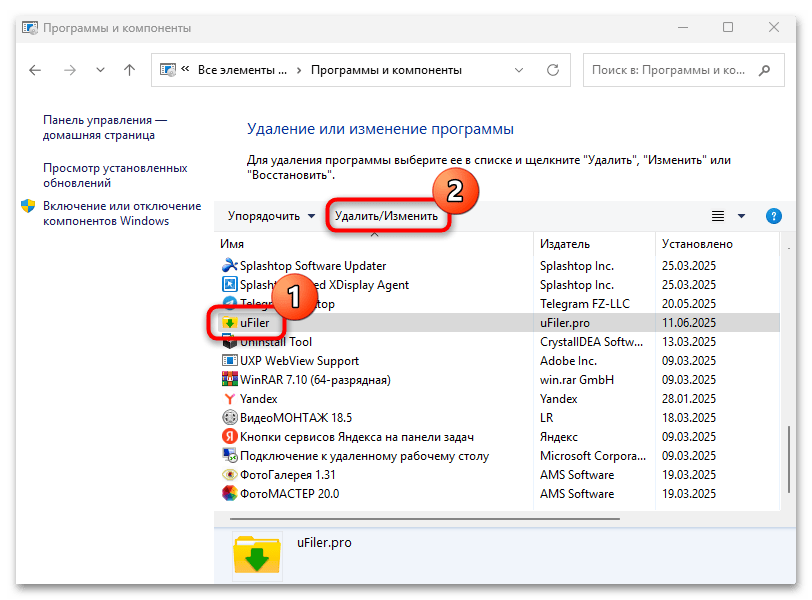Select remote desktop connection icon
This screenshot has height=600, width=812.
[229, 456]
